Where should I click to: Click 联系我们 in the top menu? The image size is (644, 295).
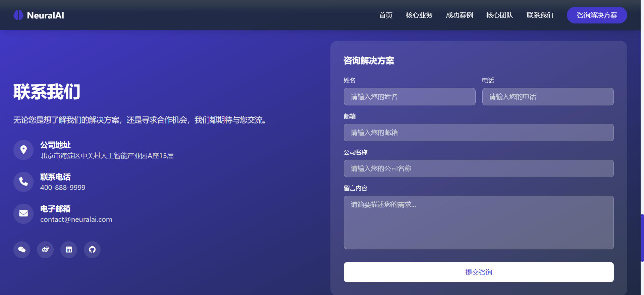coord(540,15)
